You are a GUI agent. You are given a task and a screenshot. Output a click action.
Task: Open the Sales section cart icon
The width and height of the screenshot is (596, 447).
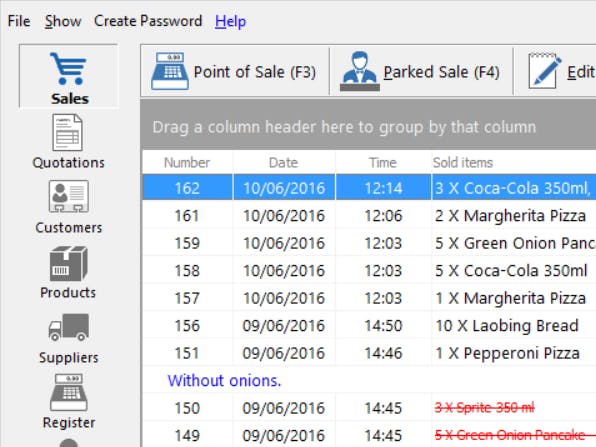(68, 68)
